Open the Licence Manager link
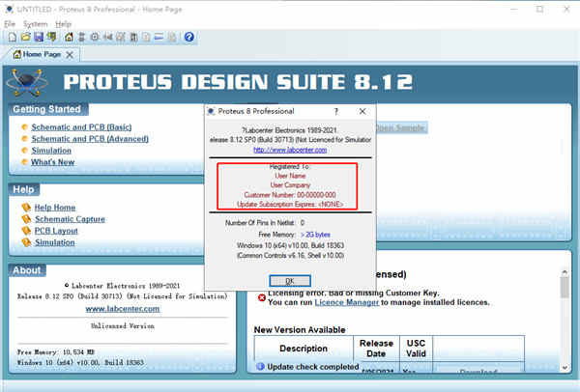 [347, 302]
